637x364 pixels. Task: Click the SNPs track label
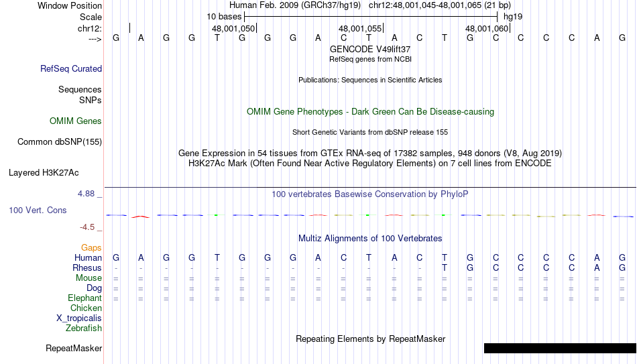coord(91,100)
